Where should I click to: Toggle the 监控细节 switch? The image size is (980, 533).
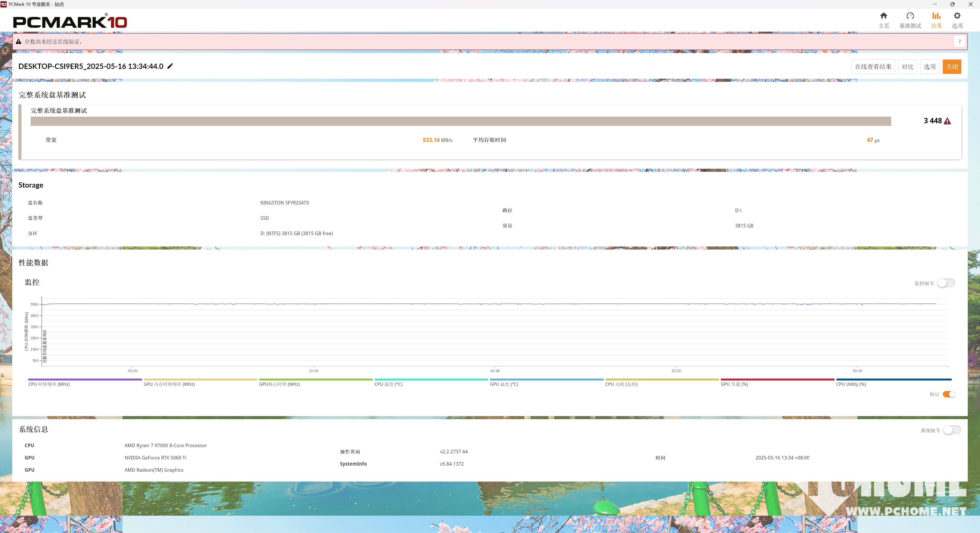point(946,283)
